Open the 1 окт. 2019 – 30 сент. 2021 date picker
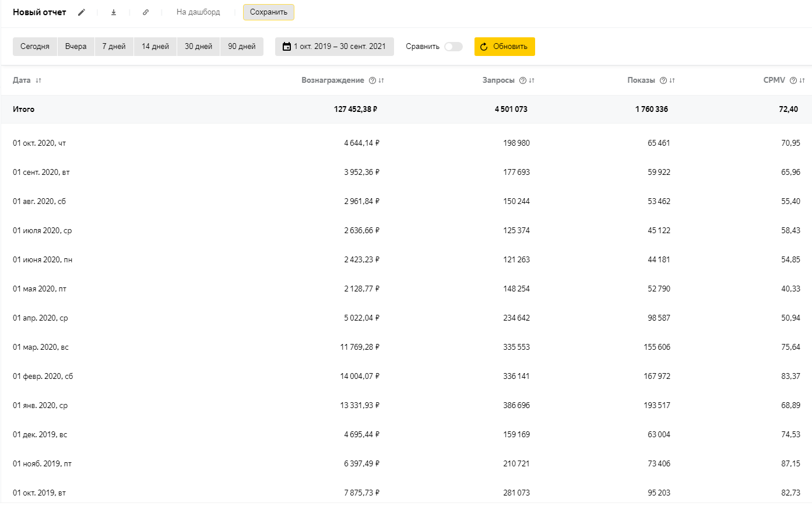Image resolution: width=812 pixels, height=506 pixels. click(339, 47)
